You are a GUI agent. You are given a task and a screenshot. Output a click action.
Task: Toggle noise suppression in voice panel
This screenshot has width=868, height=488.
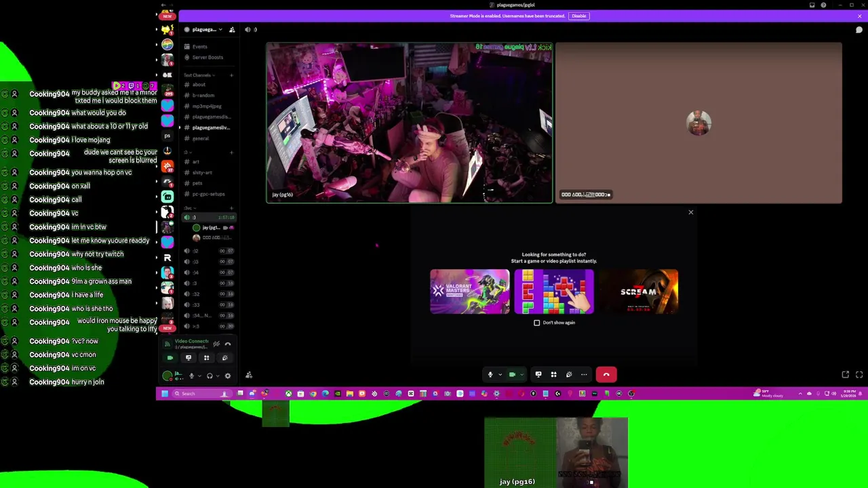point(216,344)
